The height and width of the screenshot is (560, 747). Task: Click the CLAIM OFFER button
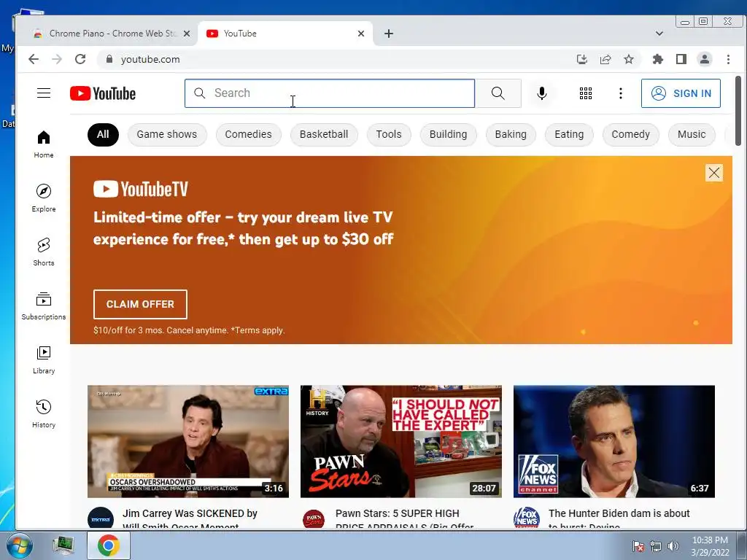140,304
